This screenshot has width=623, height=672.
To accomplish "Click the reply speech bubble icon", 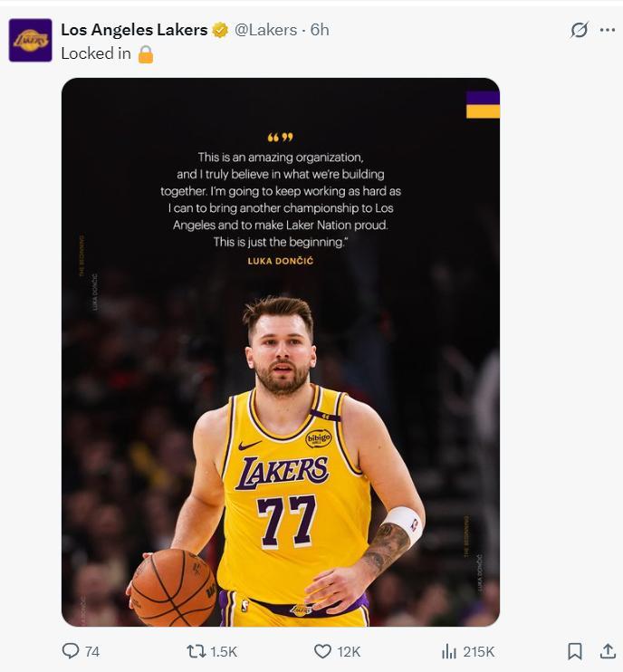I will coord(71,651).
